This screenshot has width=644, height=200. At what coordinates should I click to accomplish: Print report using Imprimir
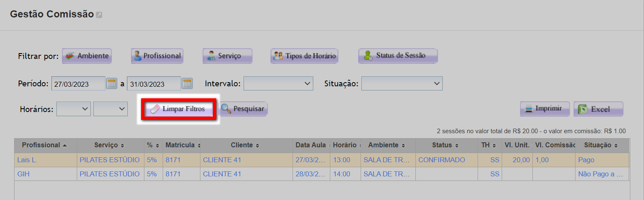tap(544, 109)
